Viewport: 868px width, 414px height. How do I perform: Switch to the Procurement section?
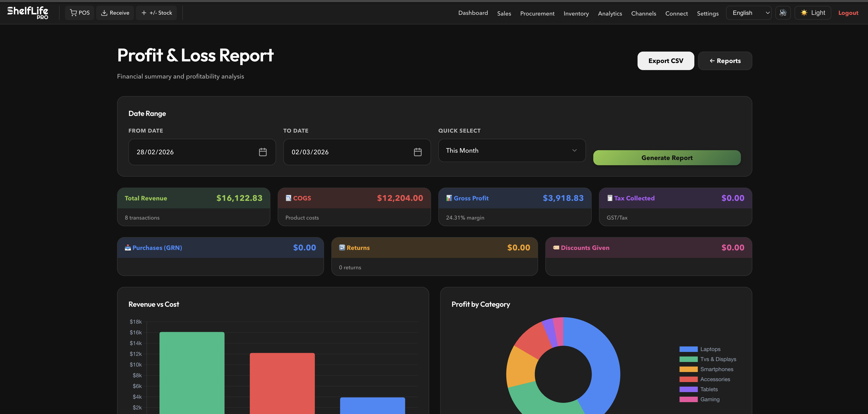537,13
